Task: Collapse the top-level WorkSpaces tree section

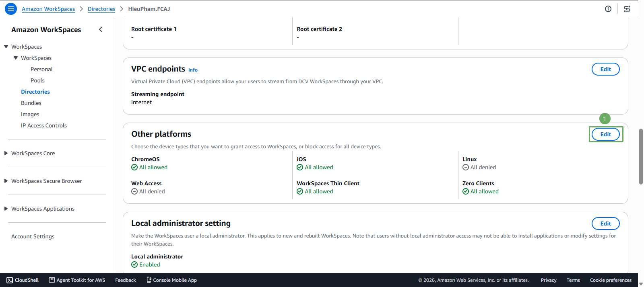Action: click(6, 47)
